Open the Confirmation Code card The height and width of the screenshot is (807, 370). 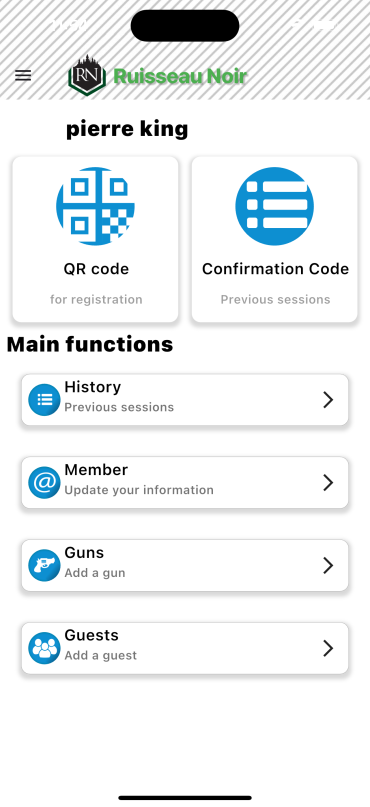tap(274, 239)
